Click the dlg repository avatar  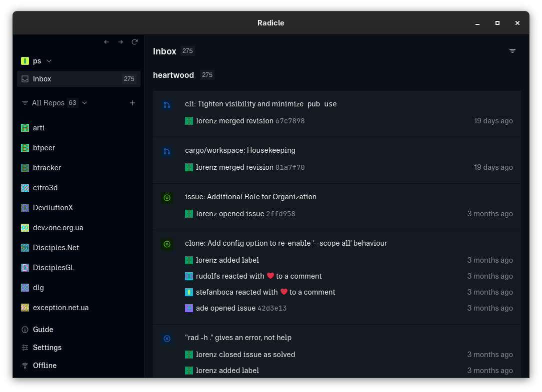pos(25,288)
